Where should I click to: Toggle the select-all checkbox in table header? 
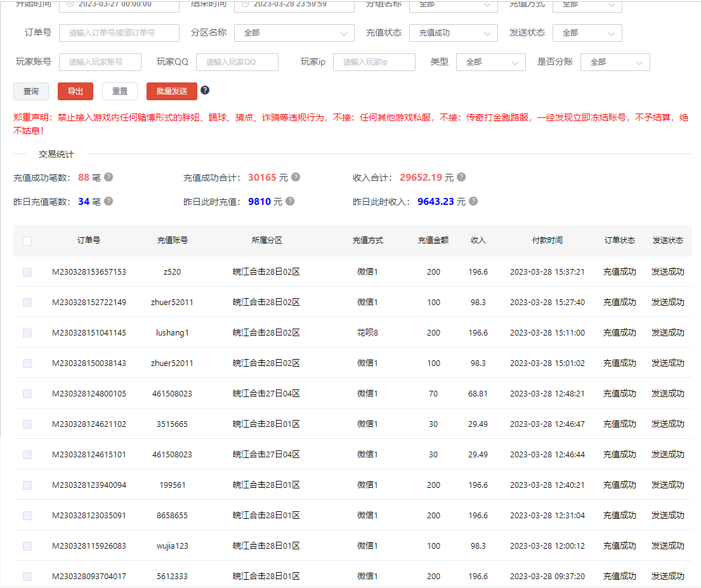pos(27,241)
